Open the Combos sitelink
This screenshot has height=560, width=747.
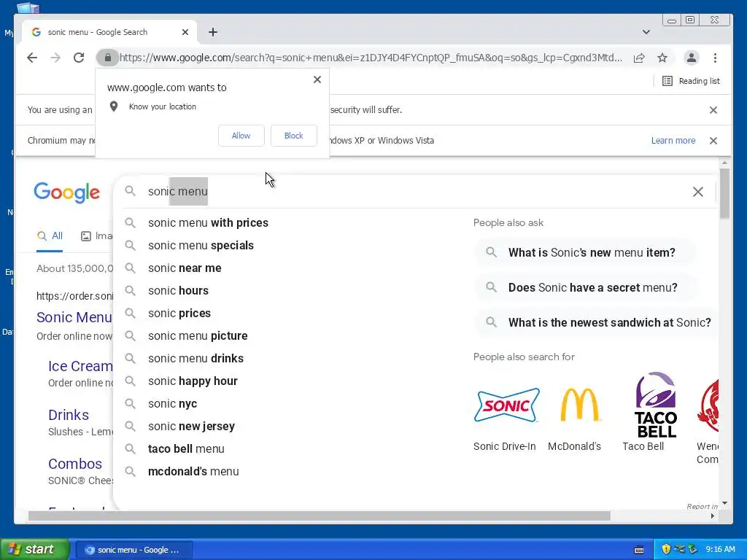(x=75, y=464)
